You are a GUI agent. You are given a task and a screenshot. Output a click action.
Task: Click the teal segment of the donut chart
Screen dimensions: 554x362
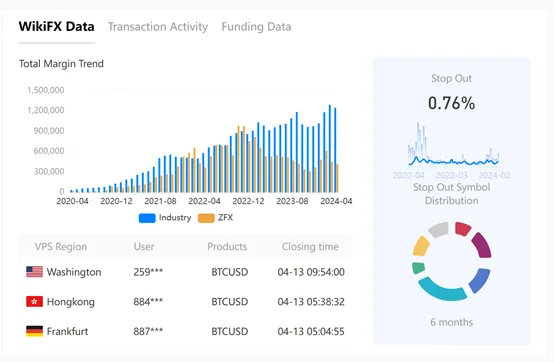point(442,290)
